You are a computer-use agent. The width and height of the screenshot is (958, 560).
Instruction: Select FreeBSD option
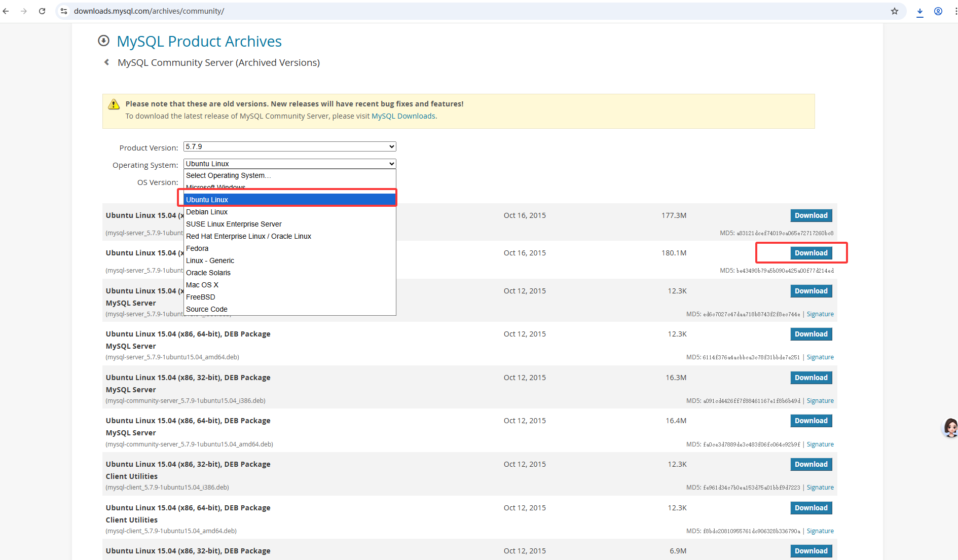pos(290,297)
